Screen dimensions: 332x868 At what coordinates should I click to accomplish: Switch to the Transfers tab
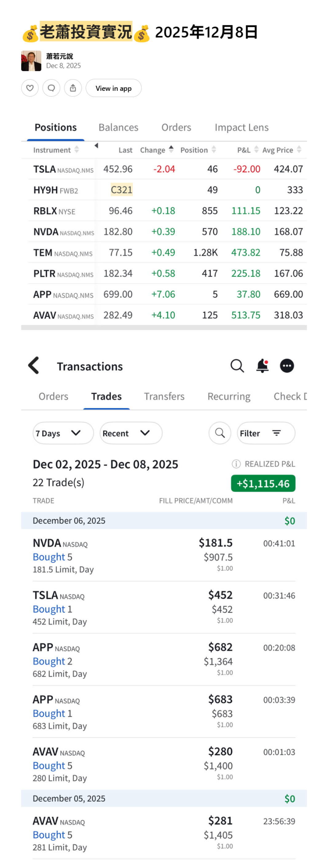pos(164,396)
